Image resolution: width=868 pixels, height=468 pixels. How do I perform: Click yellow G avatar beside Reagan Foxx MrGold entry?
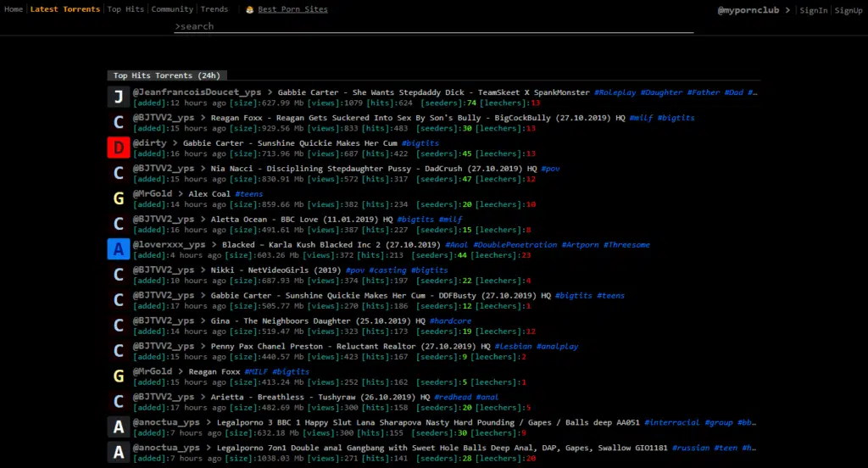point(119,376)
